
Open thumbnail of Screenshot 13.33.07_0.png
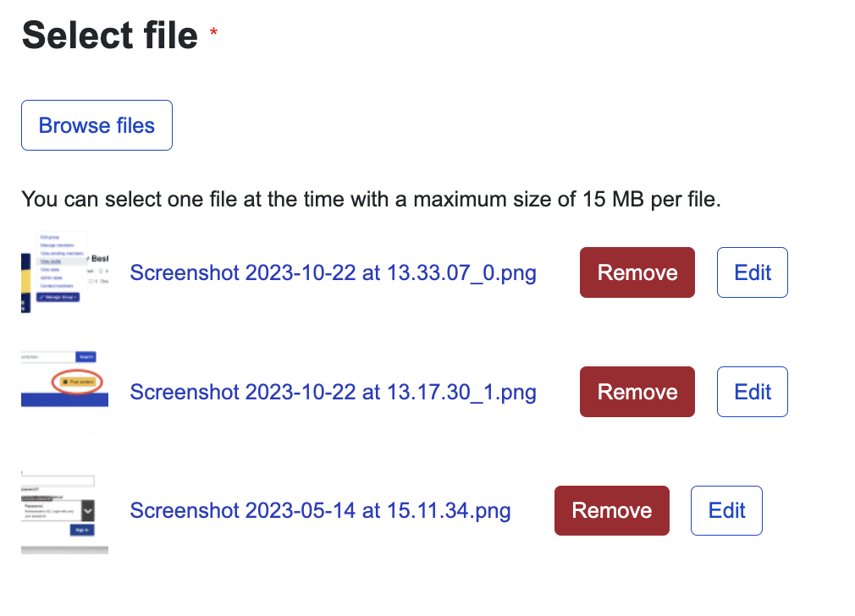(64, 272)
